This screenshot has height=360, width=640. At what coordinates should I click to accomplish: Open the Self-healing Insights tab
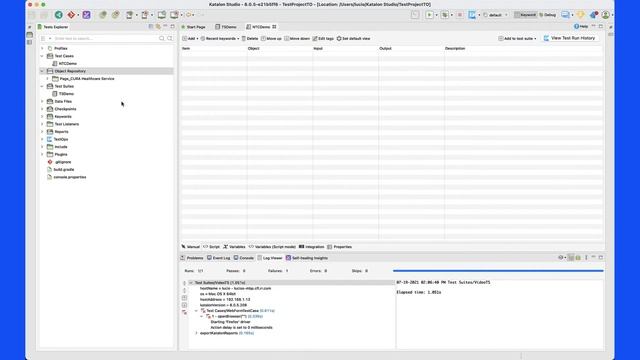pos(307,258)
